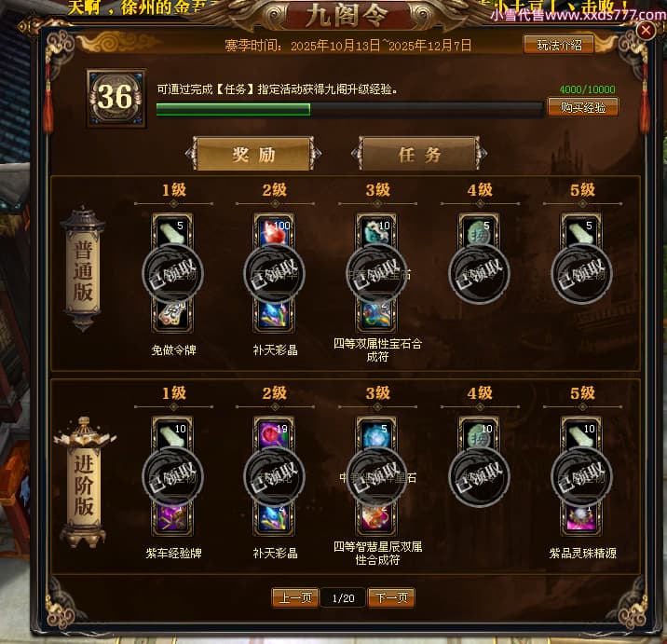Click the 补天彩晶 icon under normal tier level 2
Screen dimensions: 667x644
coord(275,315)
